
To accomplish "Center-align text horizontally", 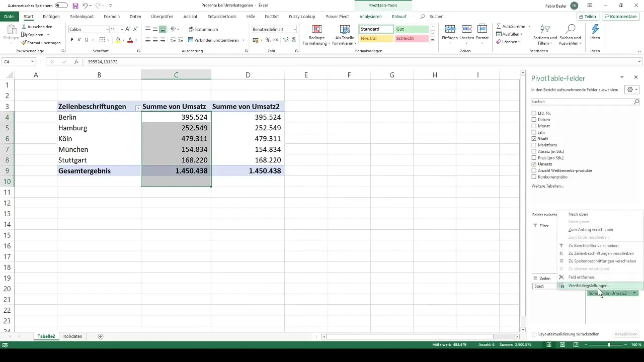I will 155,40.
